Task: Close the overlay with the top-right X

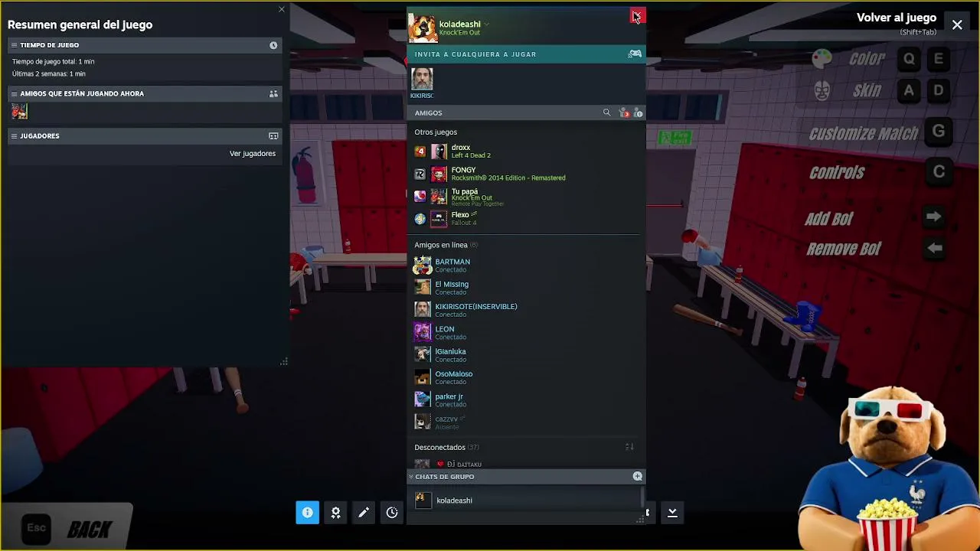Action: pyautogui.click(x=957, y=24)
